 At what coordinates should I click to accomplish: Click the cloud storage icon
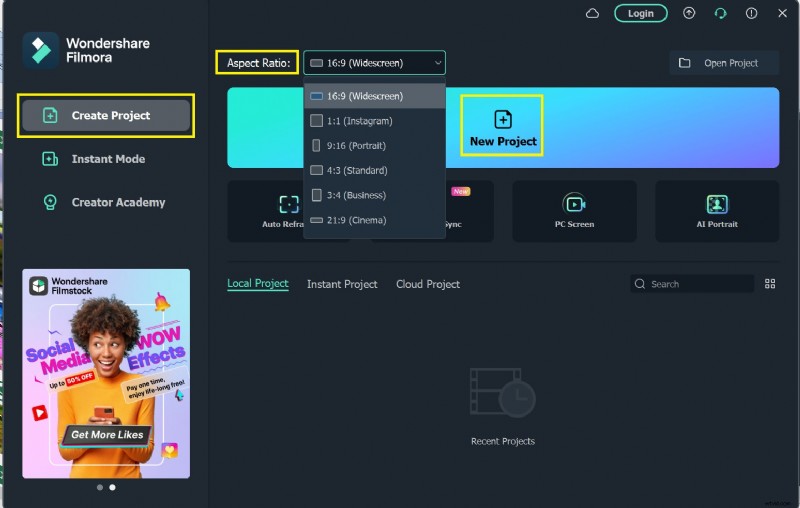pos(592,13)
